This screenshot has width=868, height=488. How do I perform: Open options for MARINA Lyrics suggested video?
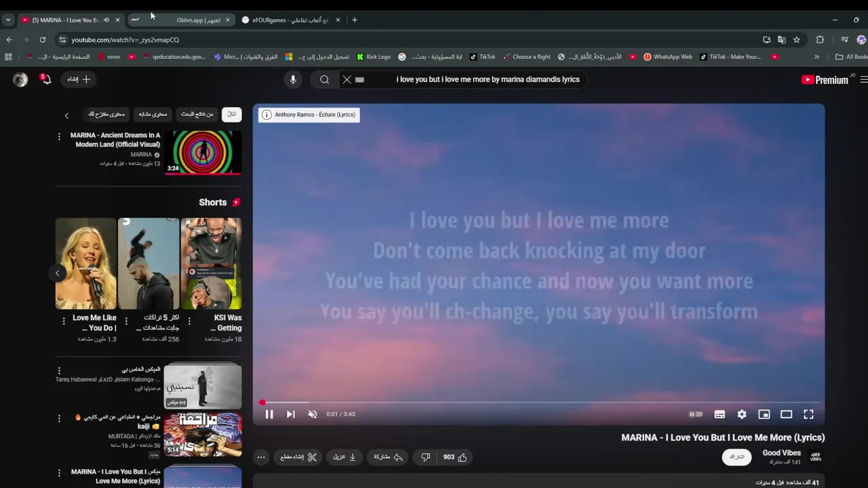59,473
